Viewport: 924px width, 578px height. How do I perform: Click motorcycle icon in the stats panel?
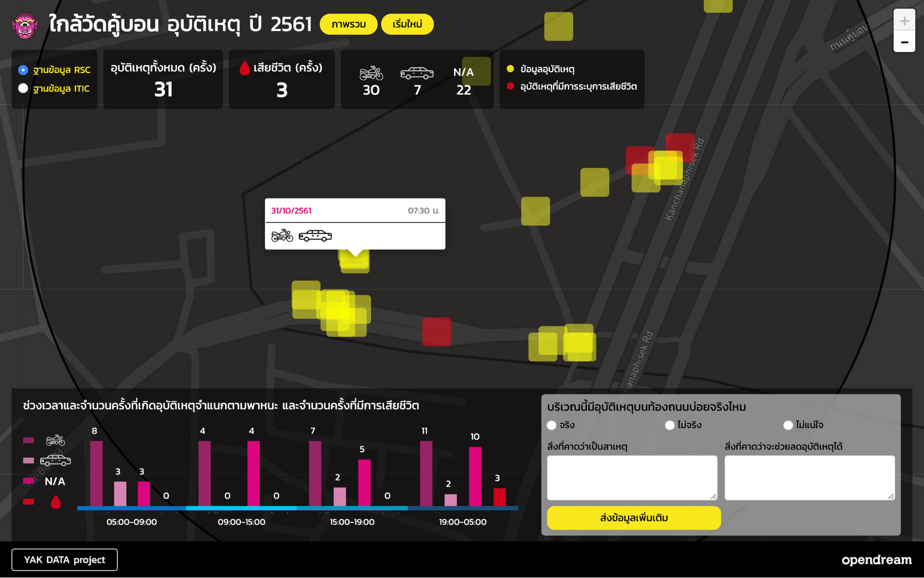[x=371, y=73]
